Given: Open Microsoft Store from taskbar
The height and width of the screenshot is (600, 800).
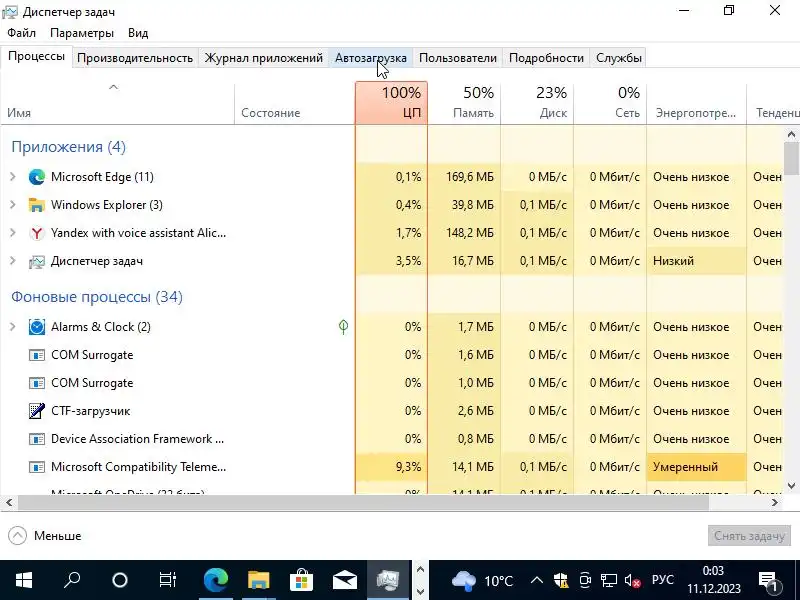Looking at the screenshot, I should pos(302,580).
